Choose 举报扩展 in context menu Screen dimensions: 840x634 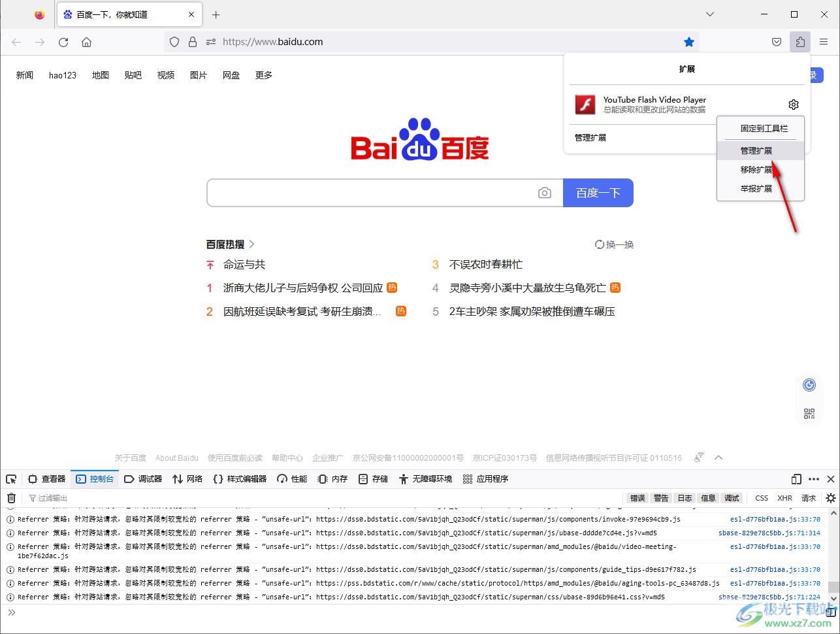761,189
